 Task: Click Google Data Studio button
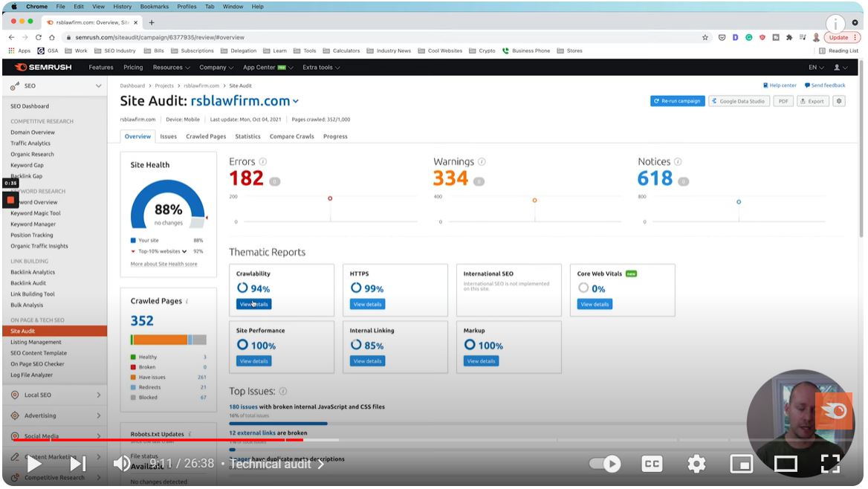(x=739, y=101)
